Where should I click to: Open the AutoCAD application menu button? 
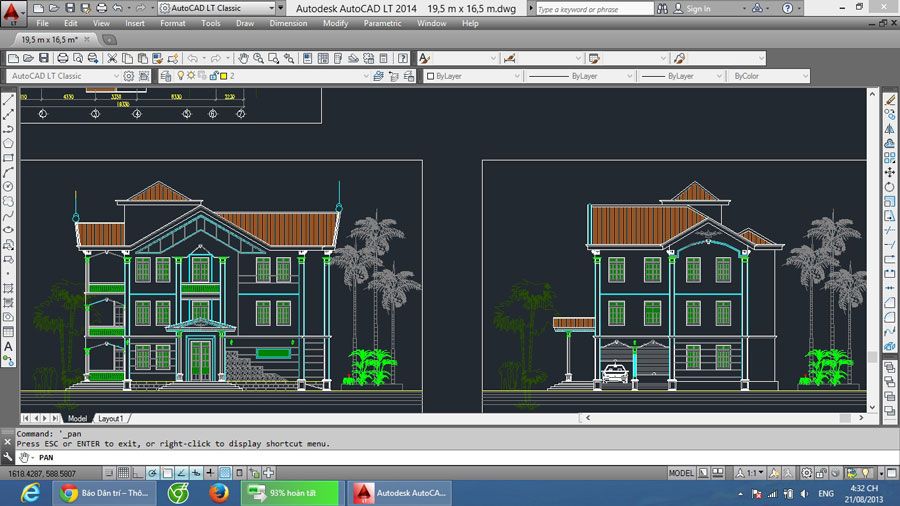click(12, 12)
